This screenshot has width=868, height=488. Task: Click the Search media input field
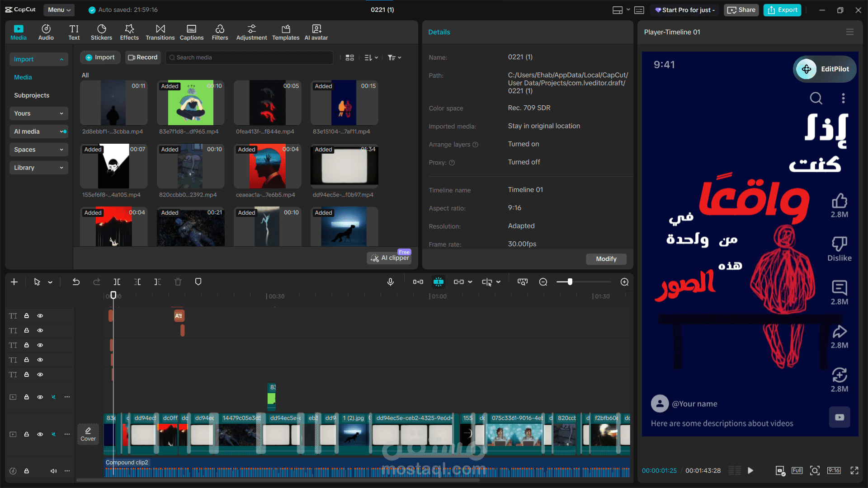point(251,57)
